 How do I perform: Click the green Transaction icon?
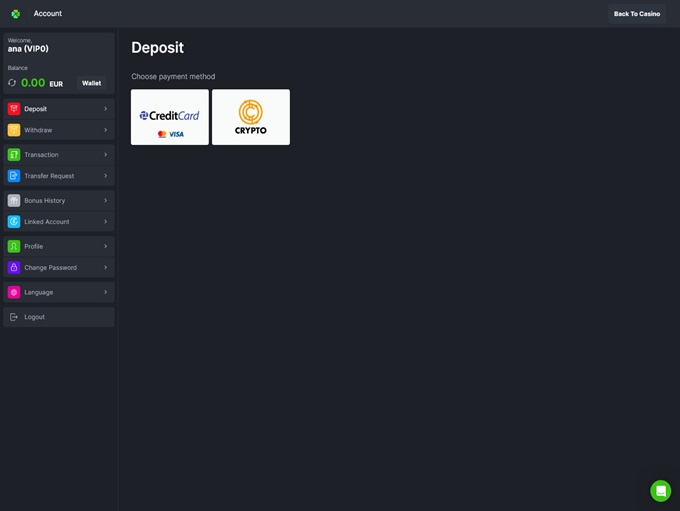(x=14, y=155)
